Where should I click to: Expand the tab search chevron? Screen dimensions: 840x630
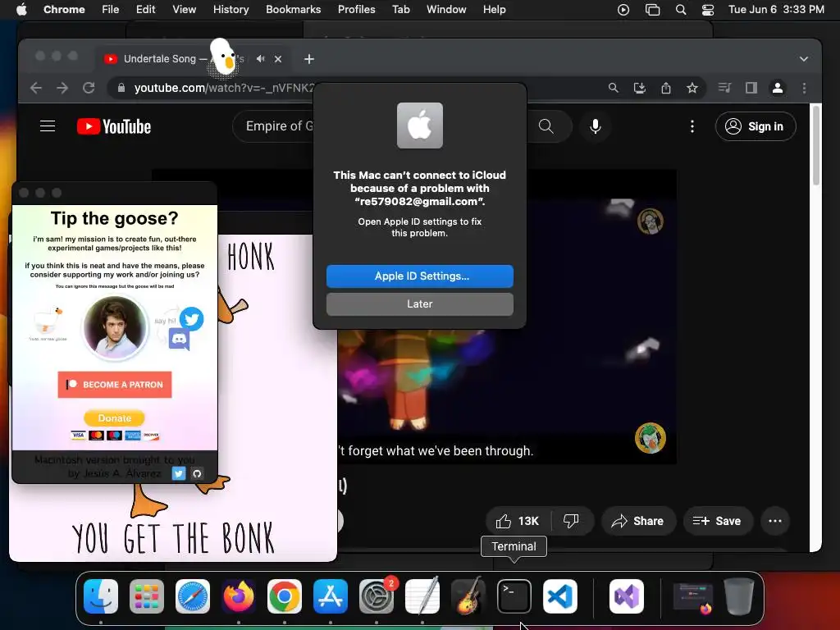(804, 59)
